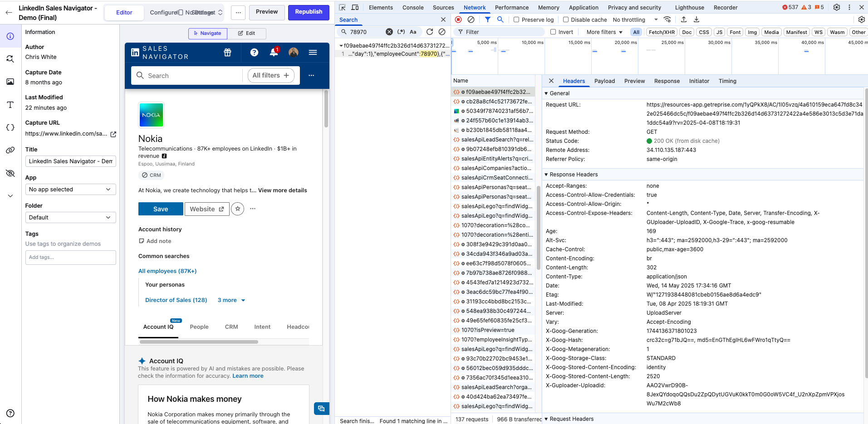Viewport: 868px width, 424px height.
Task: Select the CSS filter chip
Action: tap(704, 32)
